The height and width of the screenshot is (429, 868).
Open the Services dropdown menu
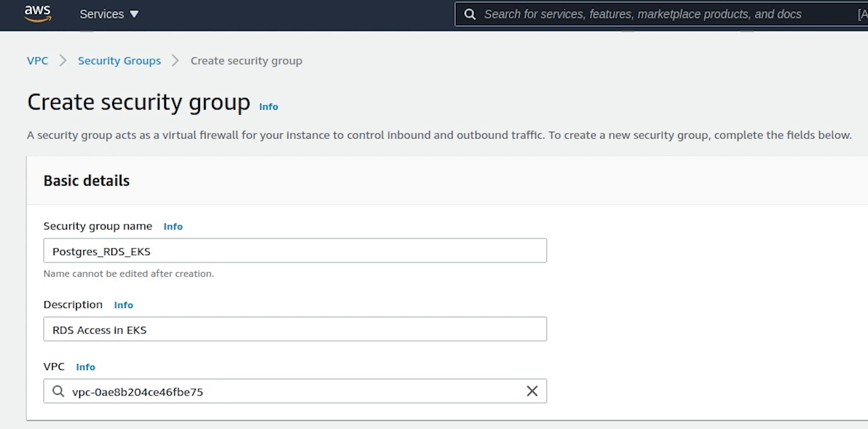pos(109,14)
